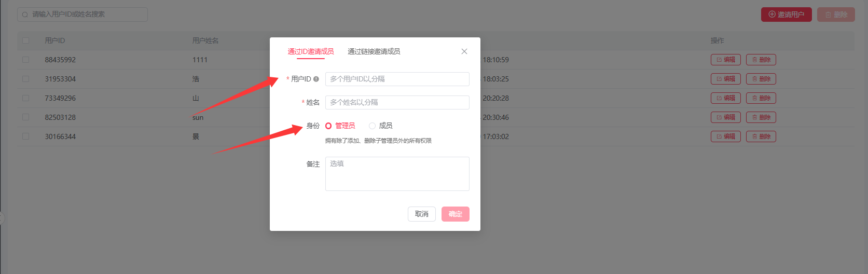The image size is (868, 274).
Task: Select the 管理员 radio option
Action: 328,126
